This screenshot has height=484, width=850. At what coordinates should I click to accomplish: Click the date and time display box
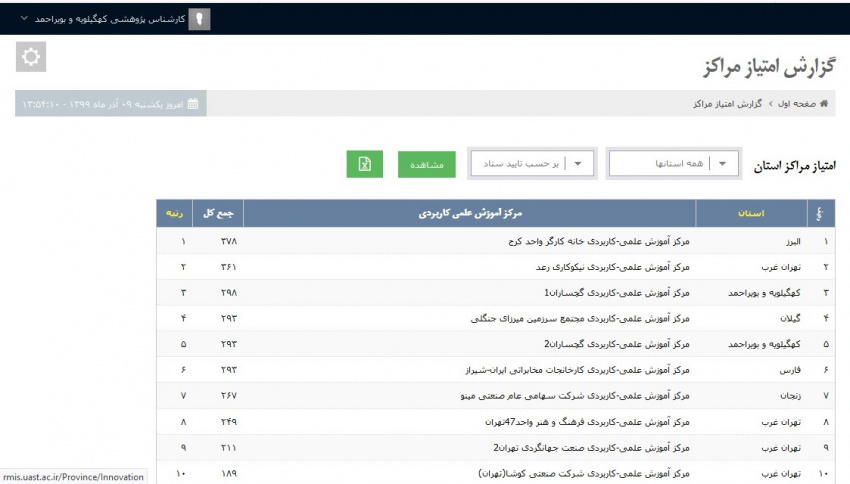111,104
